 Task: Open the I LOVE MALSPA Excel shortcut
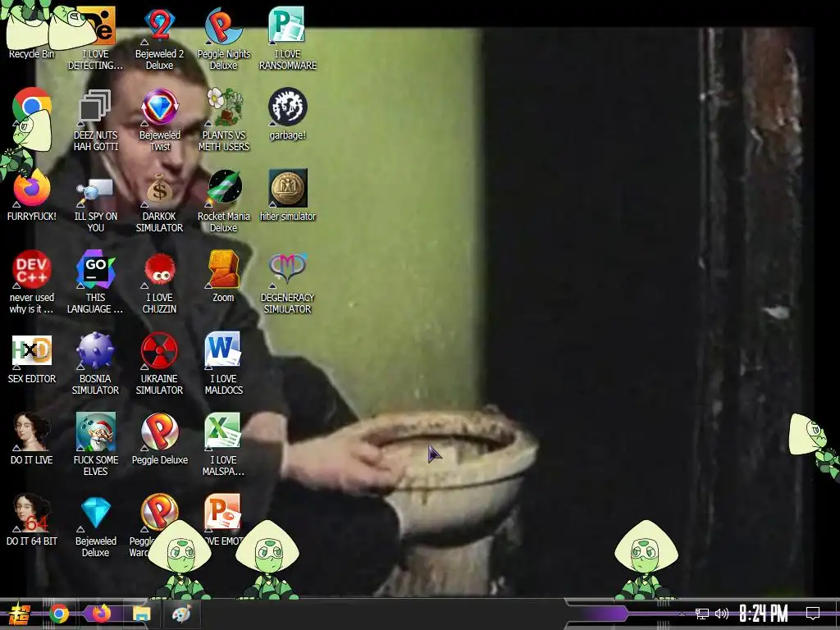(x=223, y=444)
